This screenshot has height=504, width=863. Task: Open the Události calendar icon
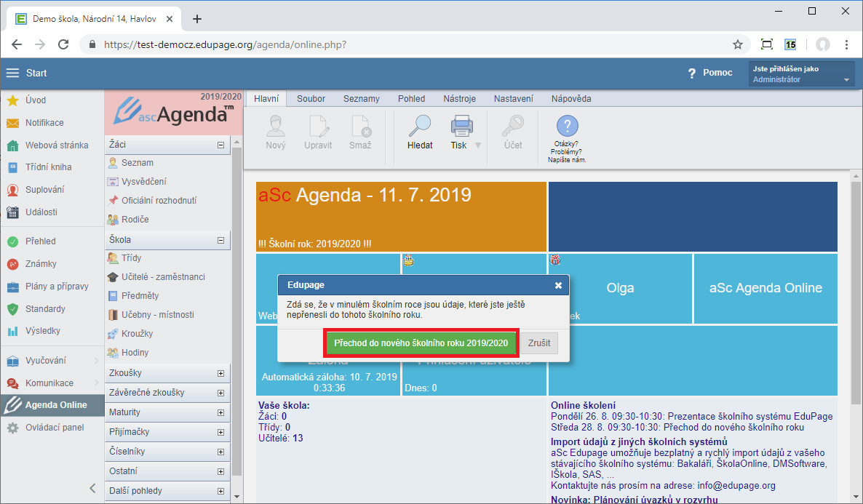(12, 212)
